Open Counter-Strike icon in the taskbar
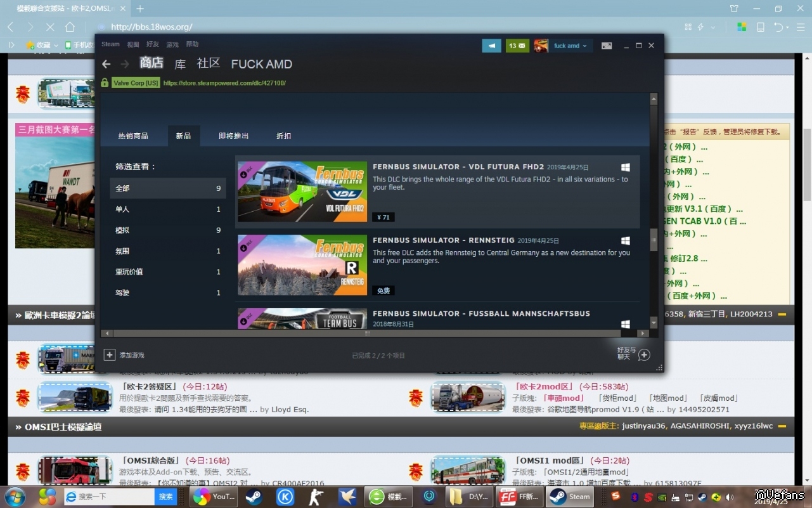 click(x=315, y=497)
